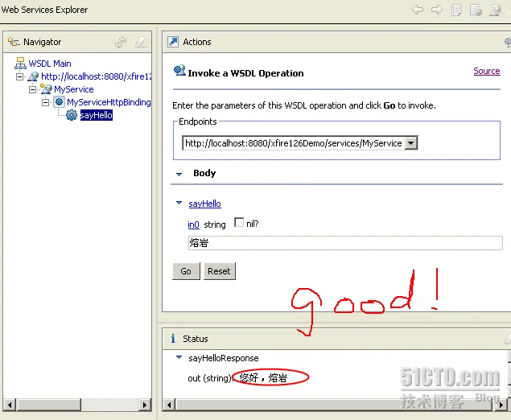The height and width of the screenshot is (420, 511).
Task: Click the WSDL Main network icon
Action: pyautogui.click(x=20, y=64)
